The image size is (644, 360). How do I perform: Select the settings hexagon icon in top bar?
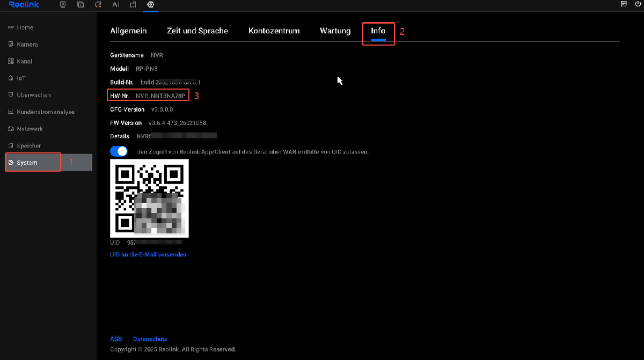(x=150, y=4)
